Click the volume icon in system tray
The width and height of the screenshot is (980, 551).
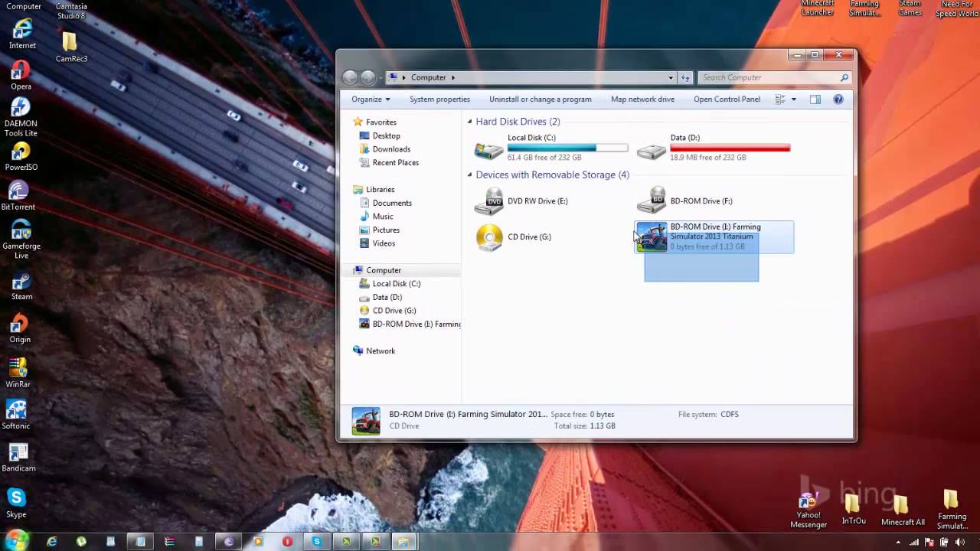click(959, 542)
